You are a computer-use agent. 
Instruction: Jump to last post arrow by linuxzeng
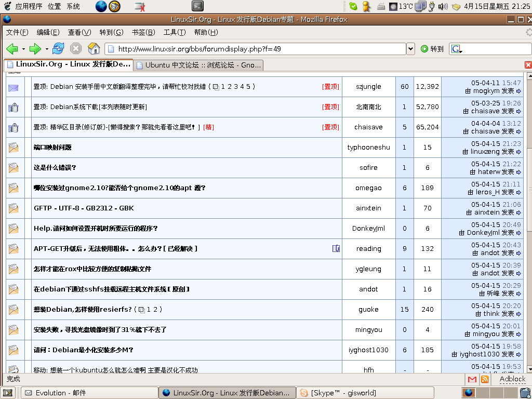coord(518,152)
